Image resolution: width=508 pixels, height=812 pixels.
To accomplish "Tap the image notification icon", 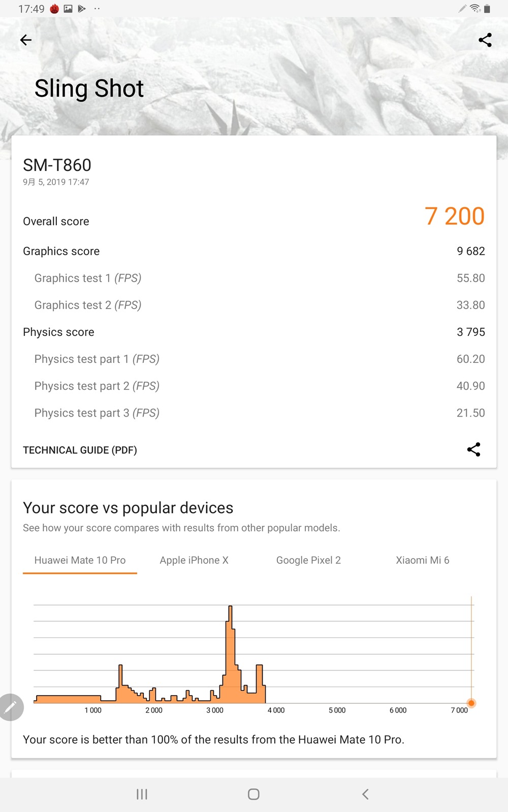I will 68,9.
